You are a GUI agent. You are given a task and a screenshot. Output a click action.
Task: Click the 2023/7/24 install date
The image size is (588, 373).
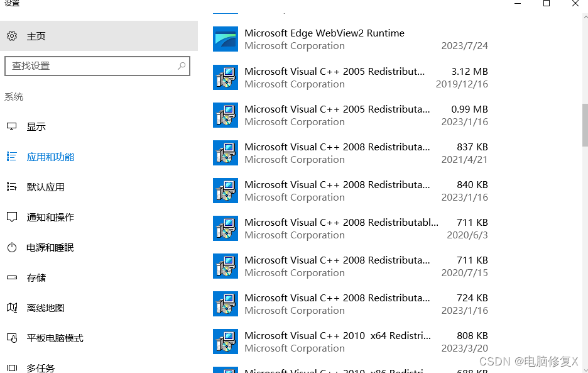coord(465,46)
